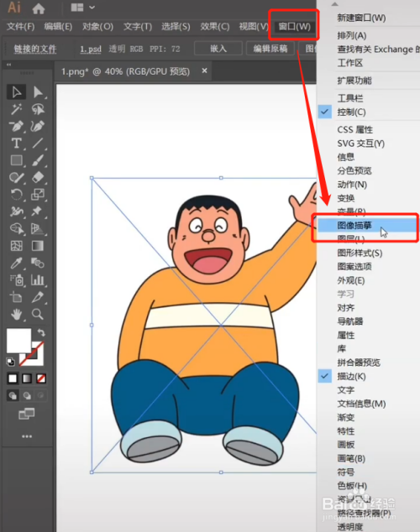The width and height of the screenshot is (420, 532).
Task: Select the Pen tool
Action: pos(16,126)
